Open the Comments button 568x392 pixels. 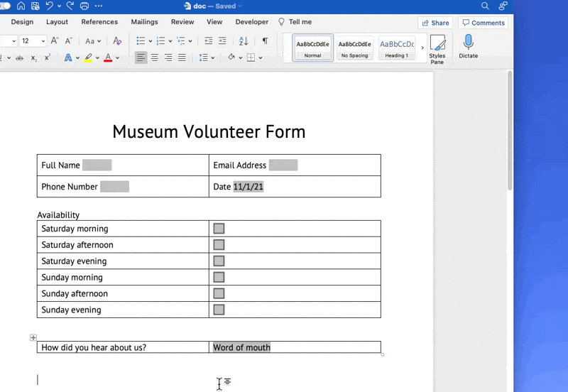point(484,23)
